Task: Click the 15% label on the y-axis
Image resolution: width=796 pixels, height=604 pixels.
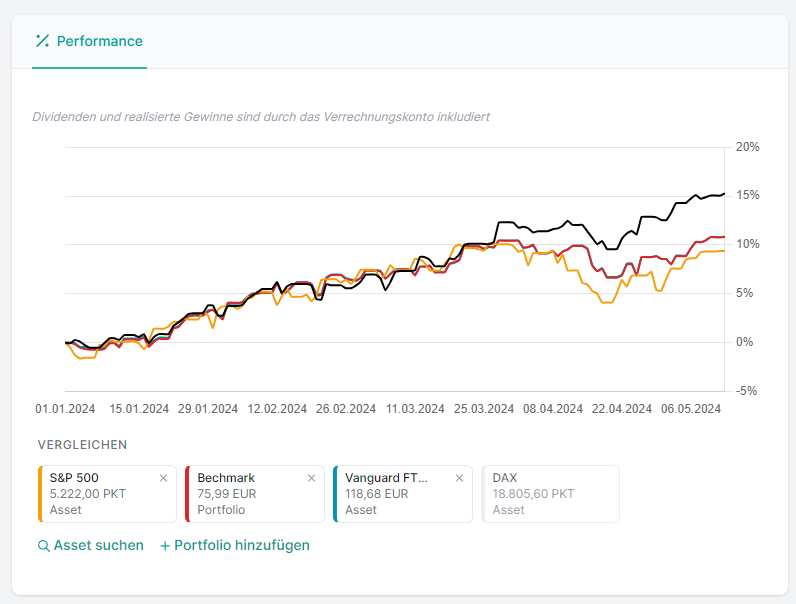Action: (x=747, y=195)
